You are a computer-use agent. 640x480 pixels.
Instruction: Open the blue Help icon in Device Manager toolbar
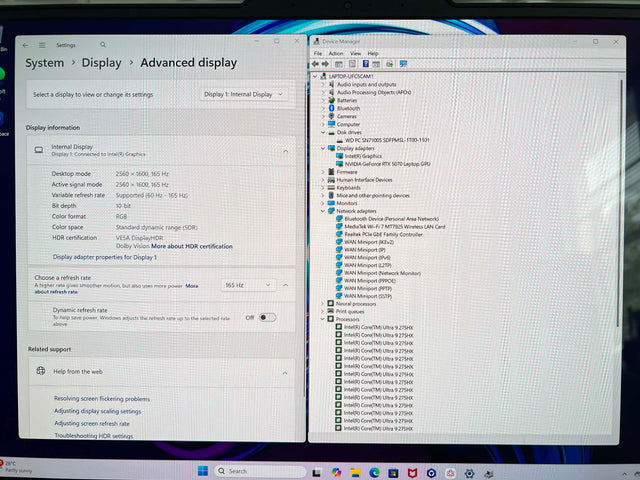click(x=366, y=64)
